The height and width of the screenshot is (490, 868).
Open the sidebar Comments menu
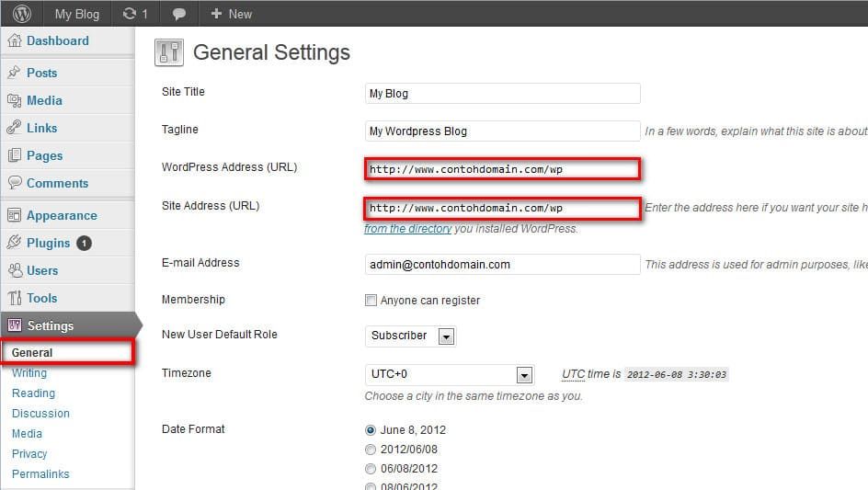(x=58, y=183)
